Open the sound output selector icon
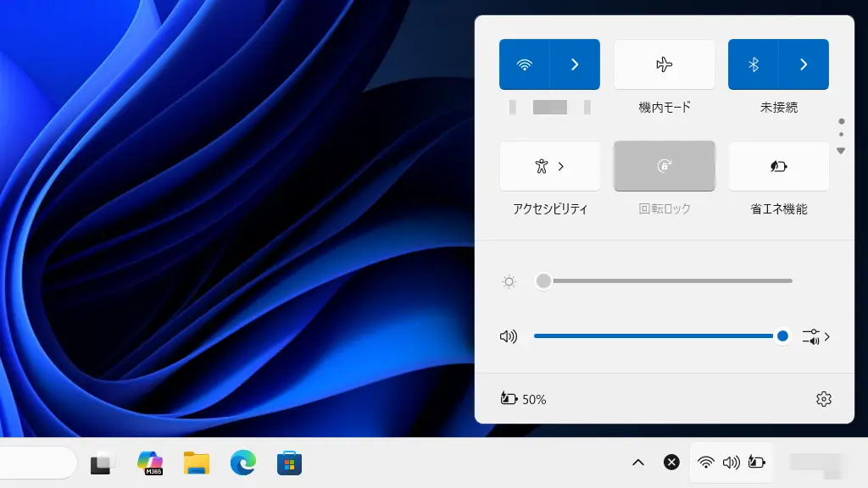The image size is (868, 488). pos(815,336)
